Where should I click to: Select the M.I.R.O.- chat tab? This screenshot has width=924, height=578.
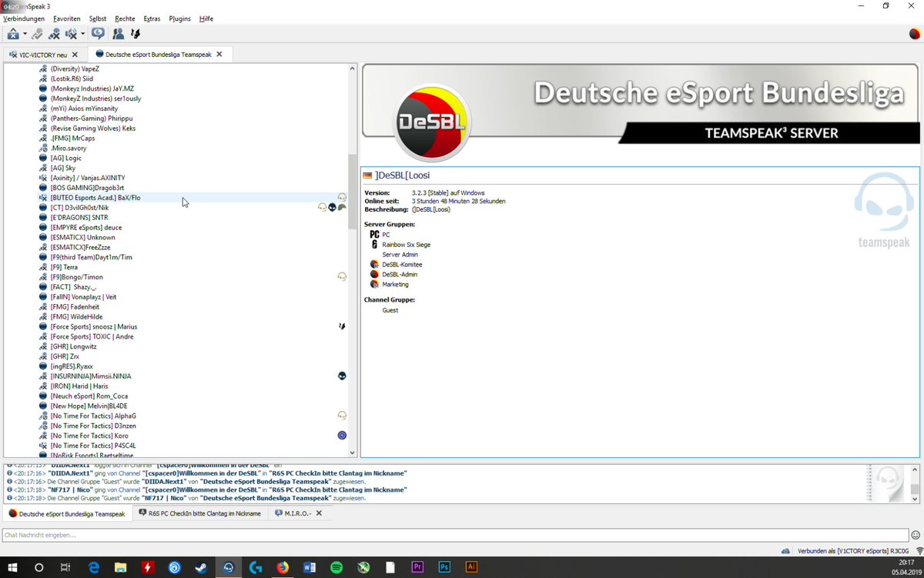coord(298,513)
